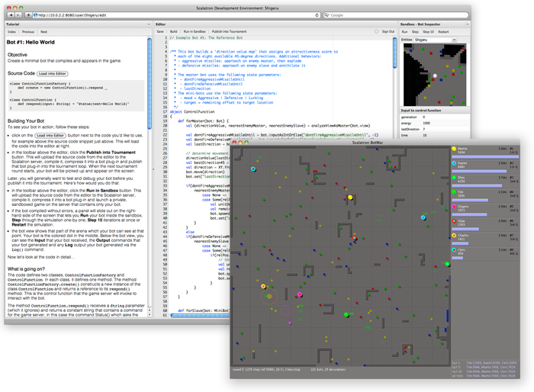534x392 pixels.
Task: Click the editor horizontal scrollbar
Action: (200, 316)
